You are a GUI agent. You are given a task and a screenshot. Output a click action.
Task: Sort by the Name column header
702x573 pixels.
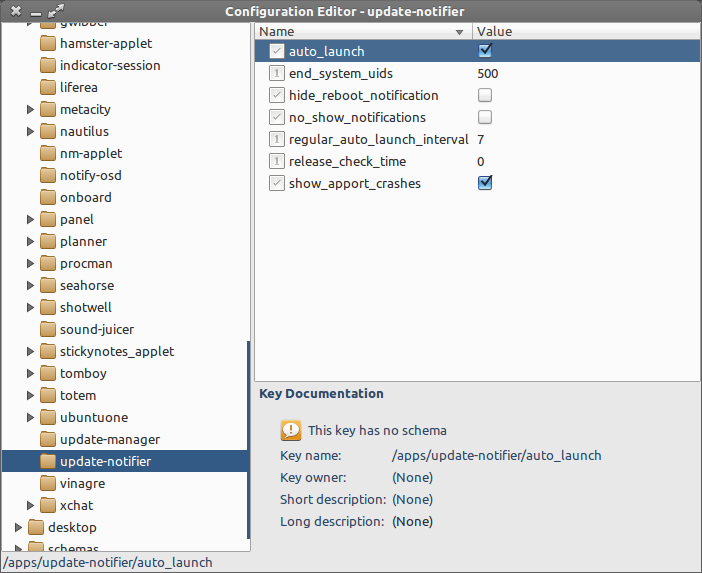(x=364, y=31)
